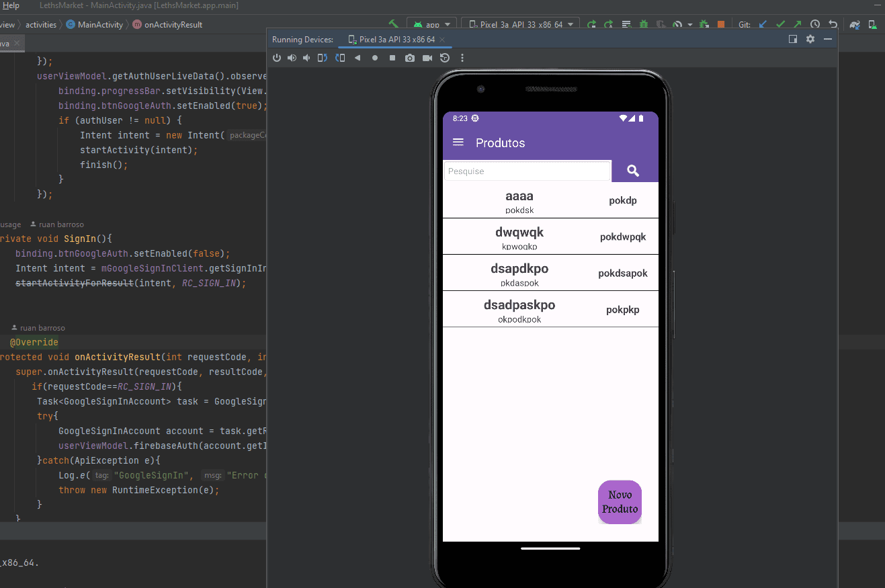Viewport: 885px width, 588px height.
Task: Start screen recording with video camera icon
Action: click(x=427, y=58)
